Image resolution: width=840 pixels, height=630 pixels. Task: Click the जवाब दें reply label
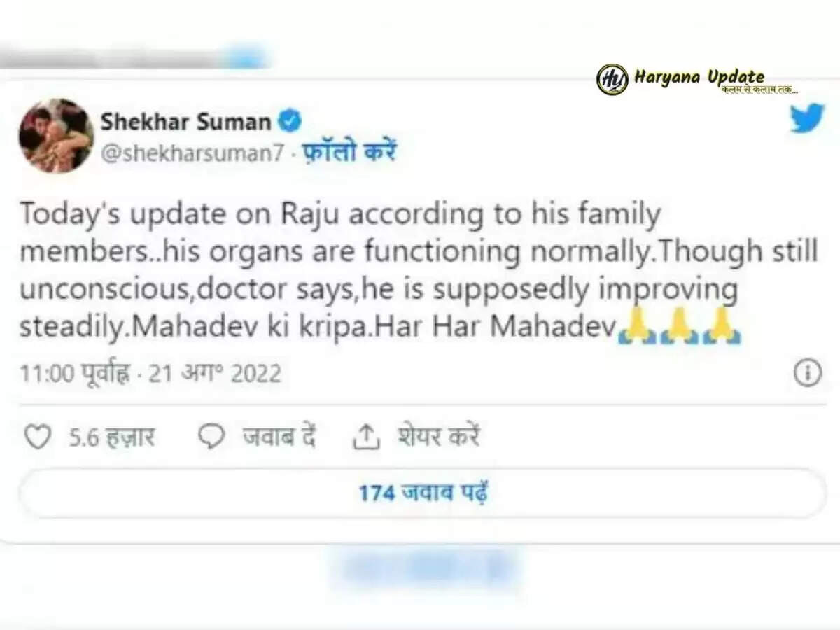click(279, 437)
